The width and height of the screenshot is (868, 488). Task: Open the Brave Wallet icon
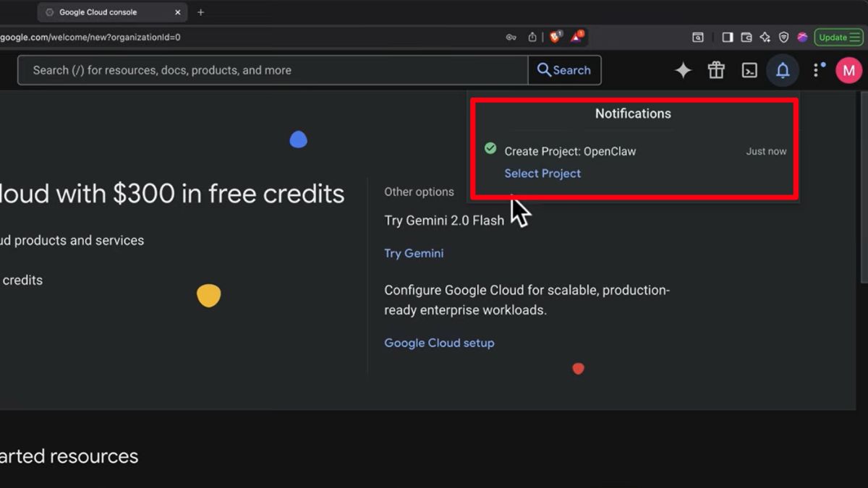tap(746, 38)
